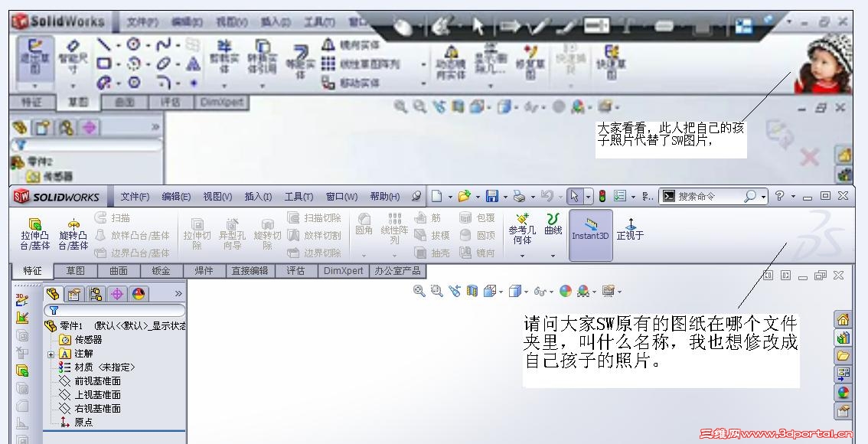This screenshot has width=868, height=444.
Task: Click File Explorer folder icon in right pane
Action: (x=843, y=356)
